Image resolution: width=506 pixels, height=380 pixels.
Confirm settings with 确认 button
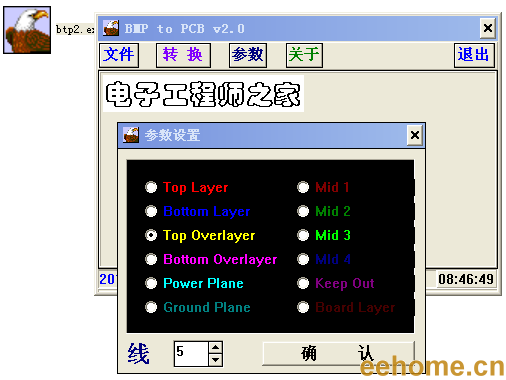(x=338, y=354)
